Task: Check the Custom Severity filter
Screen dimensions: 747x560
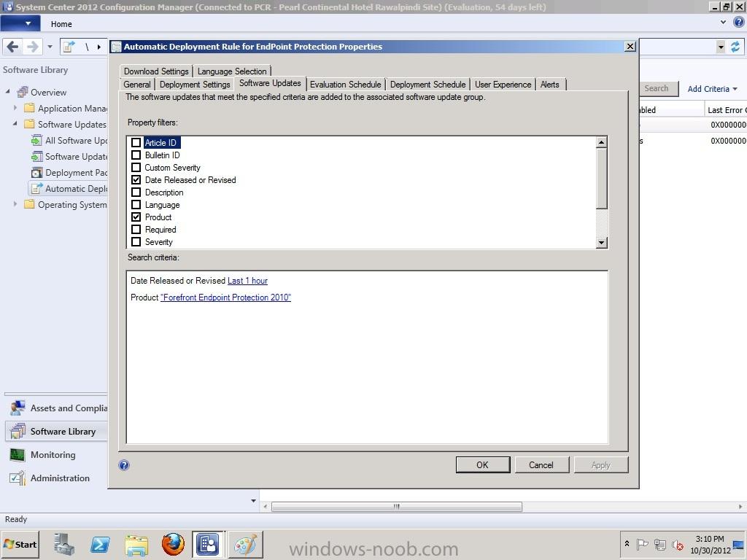Action: [x=136, y=167]
